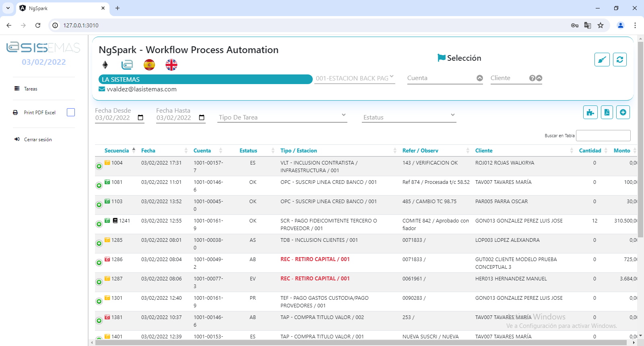
Task: Sort the table by Secuencia column
Action: [117, 150]
